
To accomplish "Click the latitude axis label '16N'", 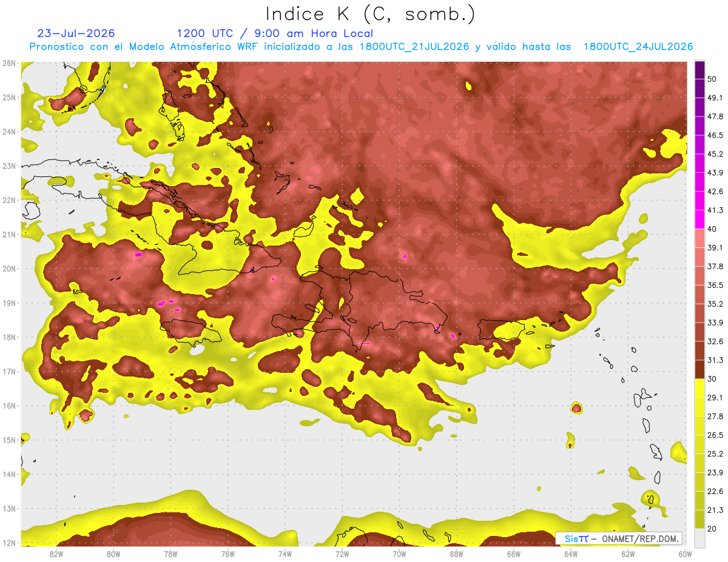I will (9, 406).
